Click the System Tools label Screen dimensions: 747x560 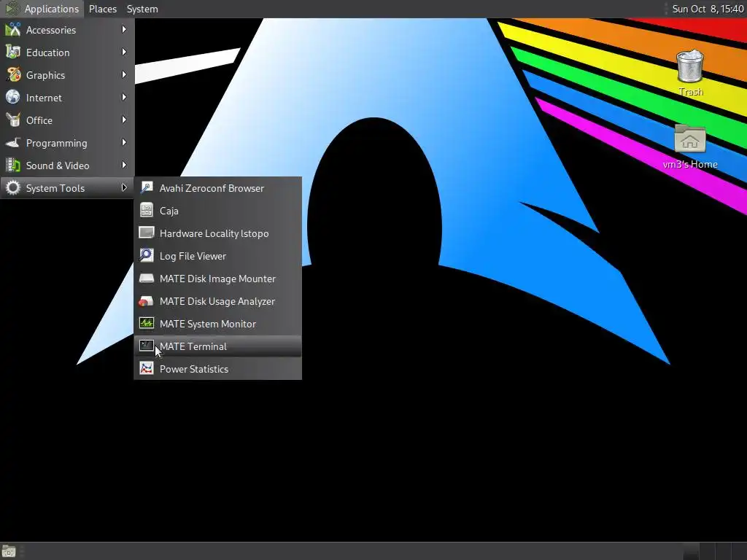[55, 188]
